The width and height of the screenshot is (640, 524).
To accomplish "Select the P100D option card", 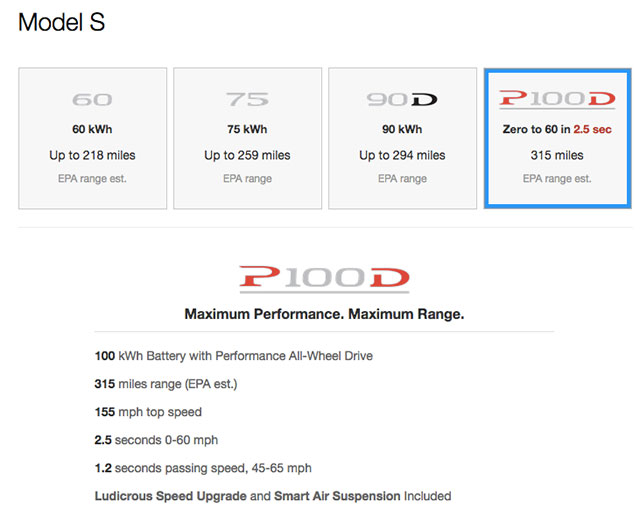I will click(558, 138).
